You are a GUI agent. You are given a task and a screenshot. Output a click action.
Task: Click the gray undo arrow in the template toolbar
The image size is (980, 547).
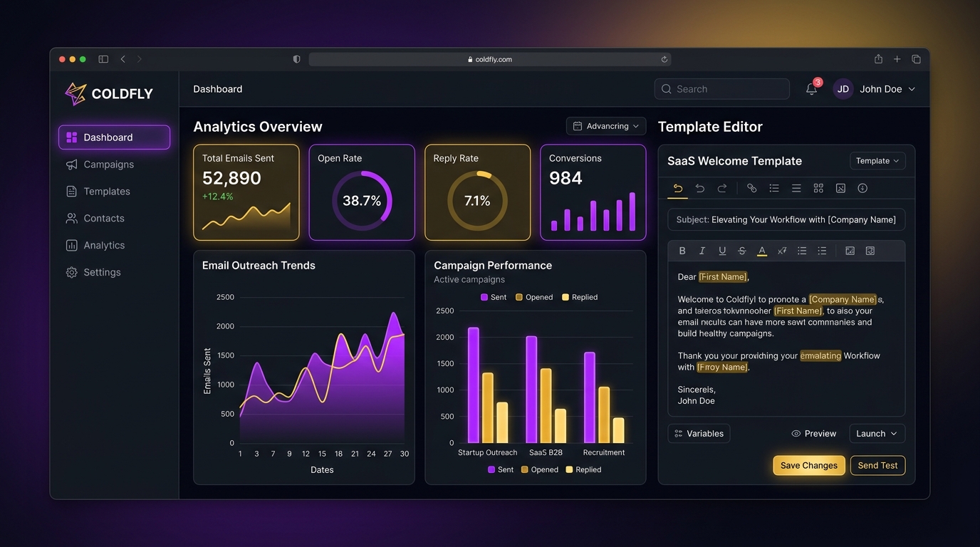coord(700,188)
